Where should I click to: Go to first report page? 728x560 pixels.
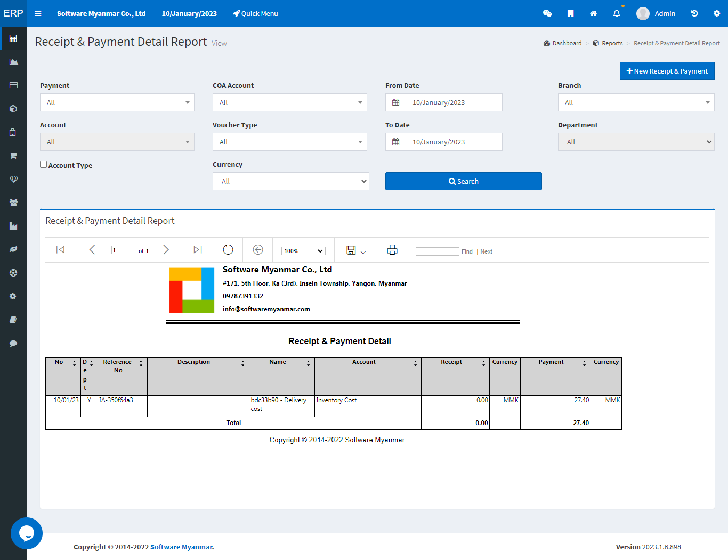click(61, 250)
